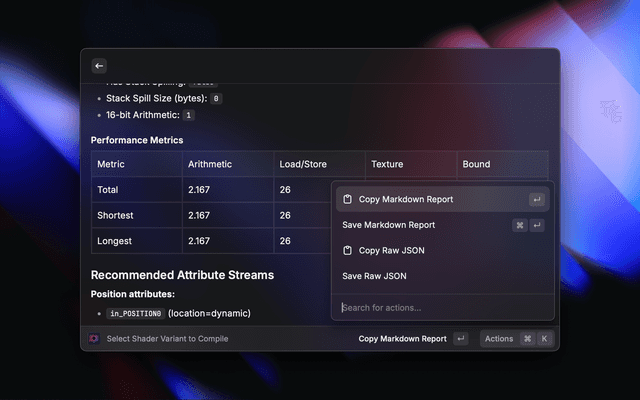Focus the Search for actions field

tap(440, 307)
